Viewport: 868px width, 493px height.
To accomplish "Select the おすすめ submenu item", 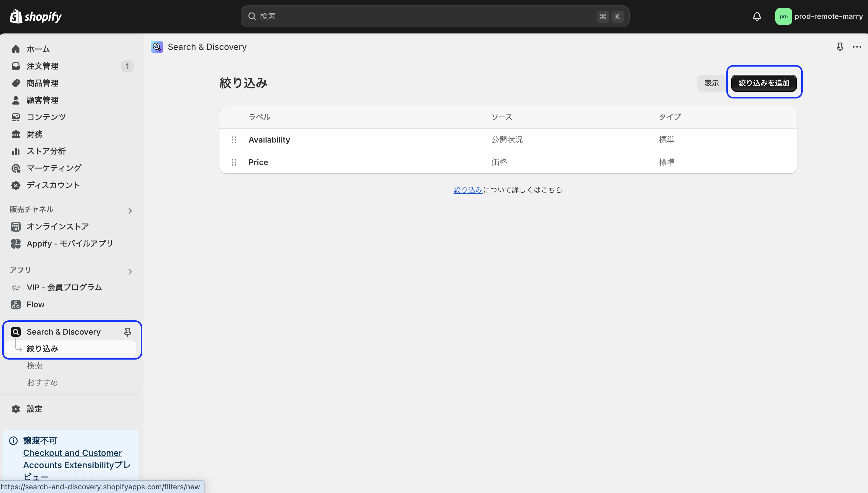I will coord(42,383).
